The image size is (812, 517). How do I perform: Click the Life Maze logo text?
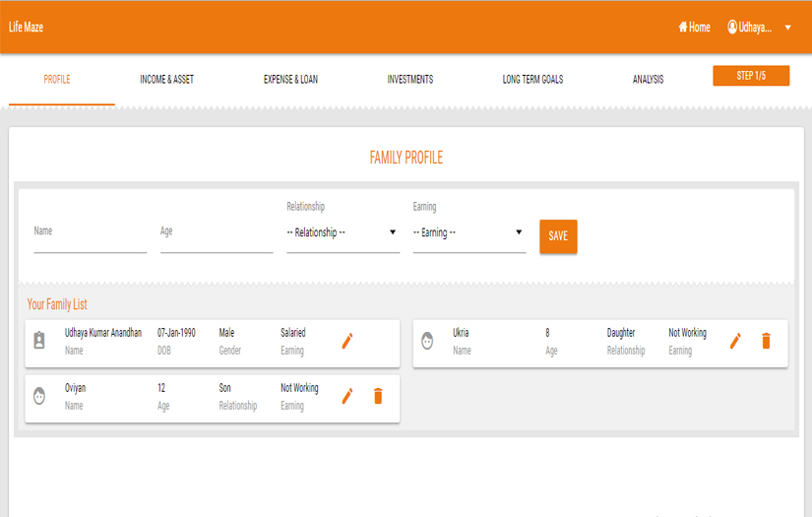coord(26,27)
